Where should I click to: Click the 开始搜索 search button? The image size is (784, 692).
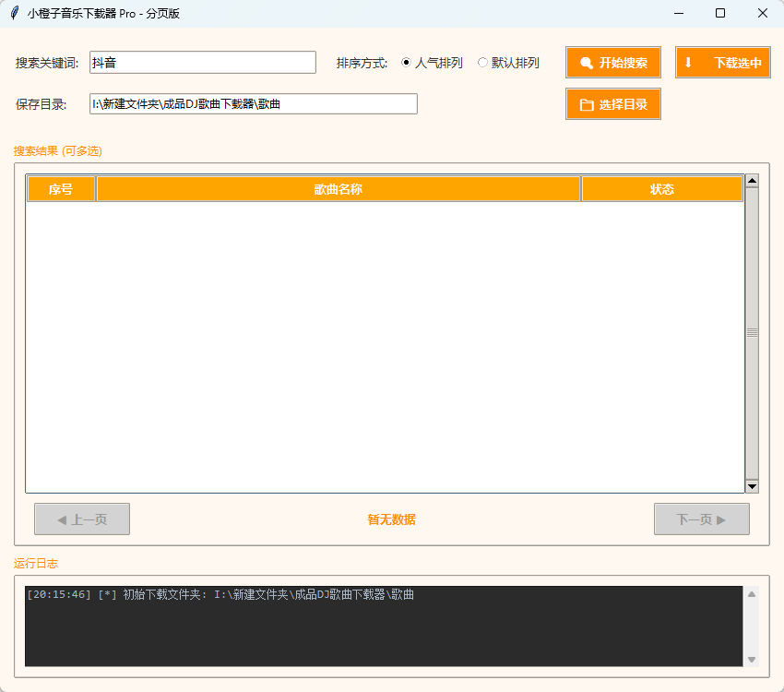613,63
